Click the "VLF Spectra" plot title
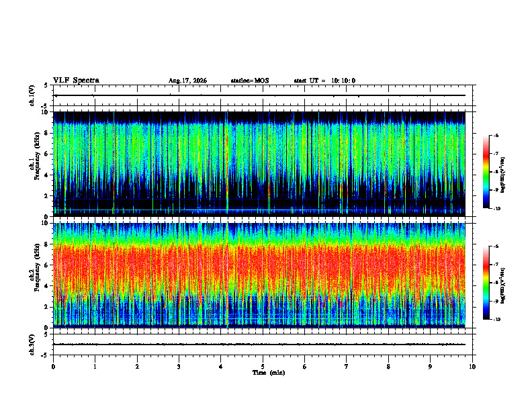 click(x=76, y=81)
